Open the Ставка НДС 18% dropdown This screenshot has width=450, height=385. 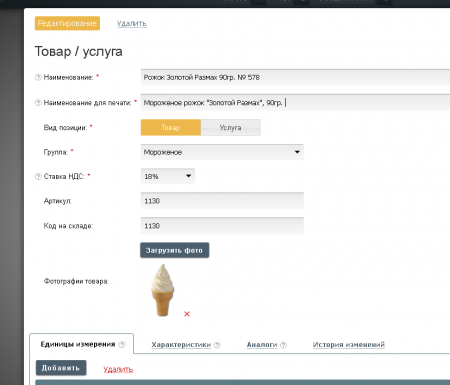pos(168,176)
